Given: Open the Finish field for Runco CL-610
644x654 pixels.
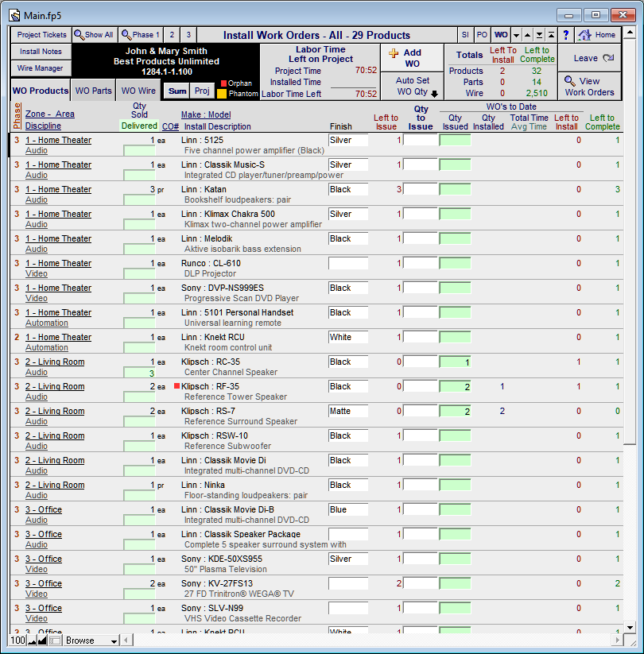Looking at the screenshot, I should point(348,263).
